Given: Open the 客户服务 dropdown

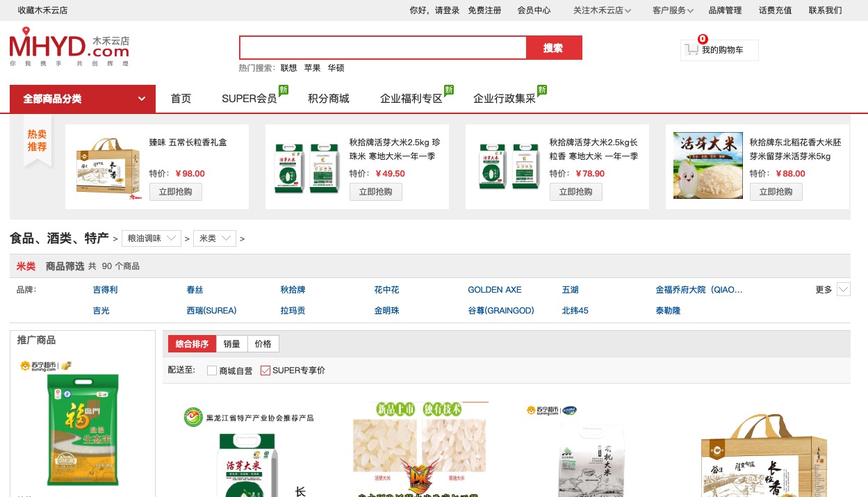Looking at the screenshot, I should pyautogui.click(x=673, y=10).
